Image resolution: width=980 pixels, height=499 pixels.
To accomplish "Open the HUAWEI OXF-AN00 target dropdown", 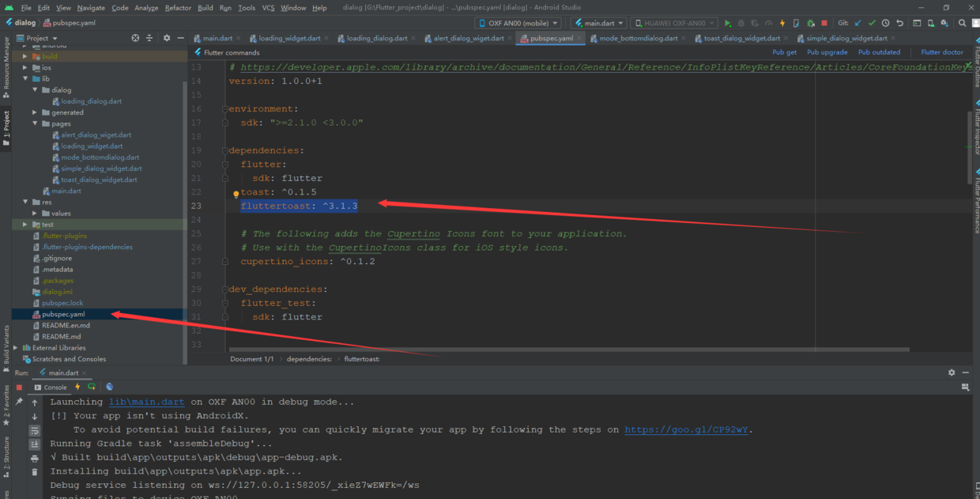I will pos(675,23).
